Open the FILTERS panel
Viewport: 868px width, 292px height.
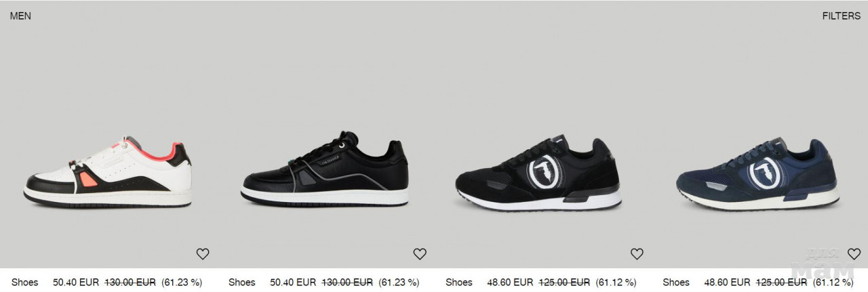[x=841, y=16]
